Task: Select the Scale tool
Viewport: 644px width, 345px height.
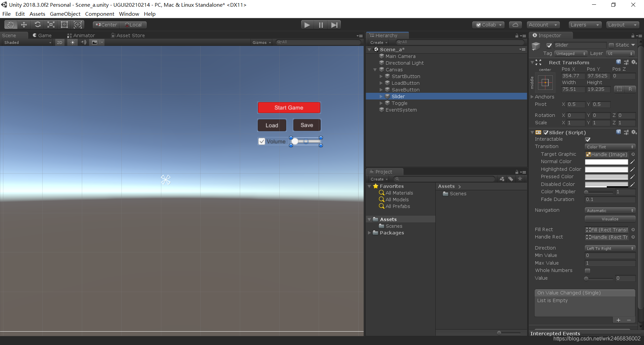Action: coord(51,25)
